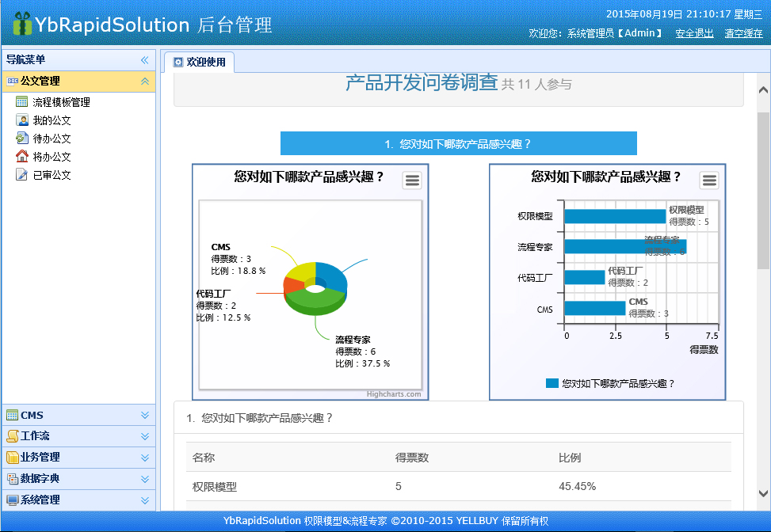Toggle the bar chart legend series entry

[x=609, y=383]
